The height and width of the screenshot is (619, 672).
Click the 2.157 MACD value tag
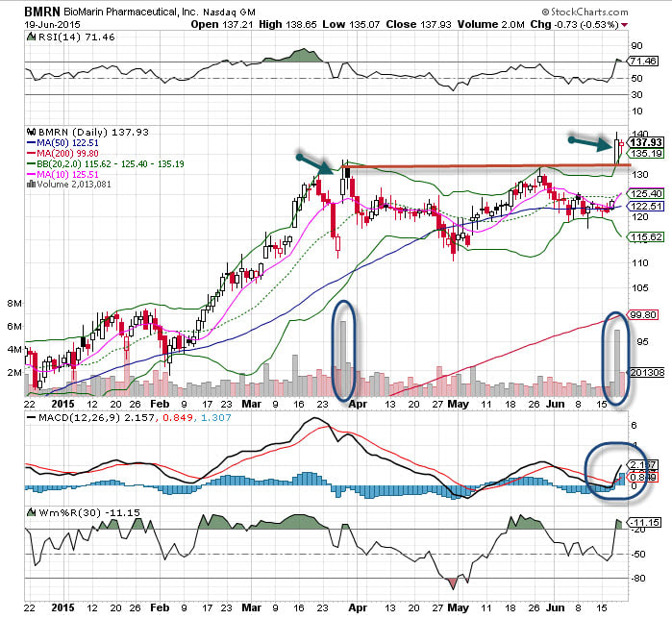(x=643, y=465)
